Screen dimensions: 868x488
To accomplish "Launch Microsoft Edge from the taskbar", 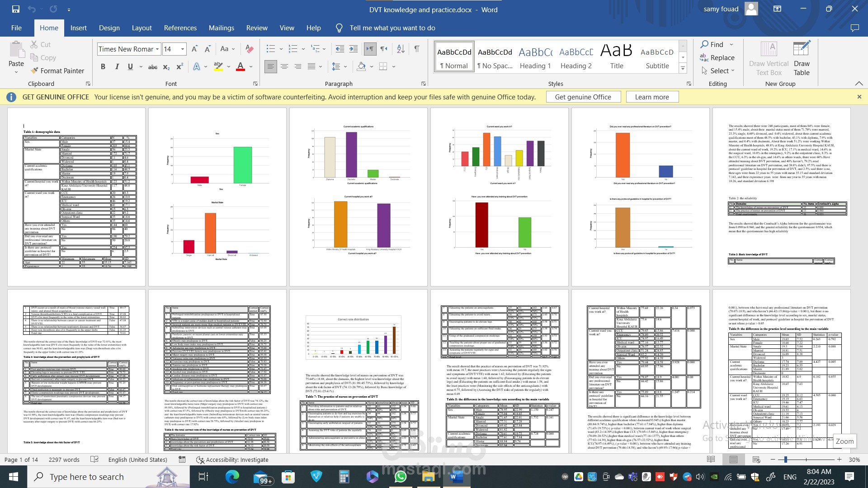I will tap(232, 477).
